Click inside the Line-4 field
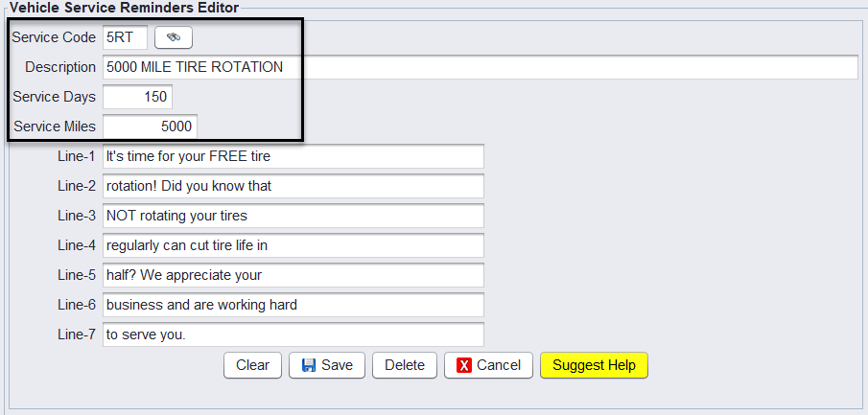This screenshot has height=415, width=868. click(293, 245)
